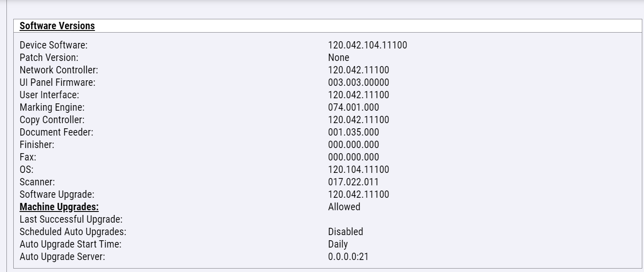Select the Auto Upgrade Server address 0.0.0.0:21
Screen dimensions: 644x272
tap(348, 257)
